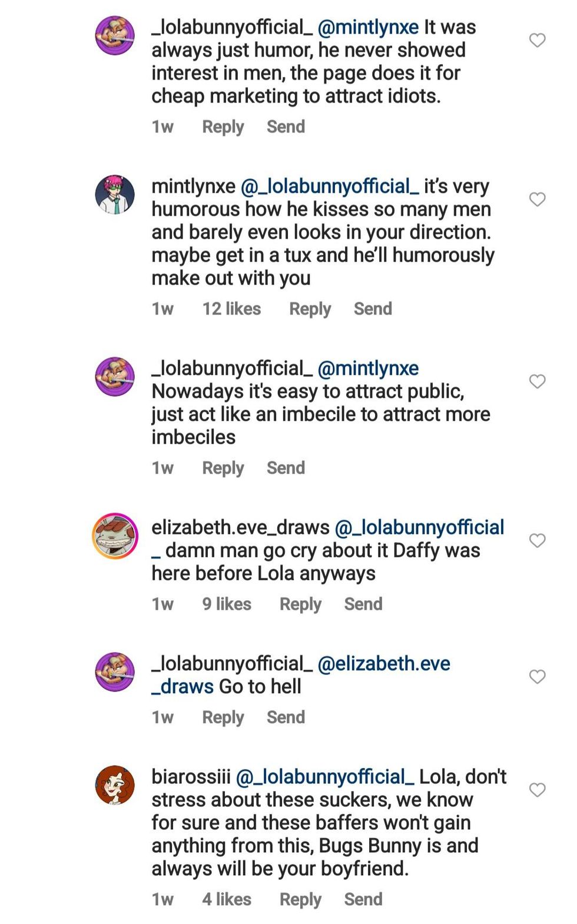Reply to mintlynxe's comment
Screen dimensions: 577x924
[310, 309]
